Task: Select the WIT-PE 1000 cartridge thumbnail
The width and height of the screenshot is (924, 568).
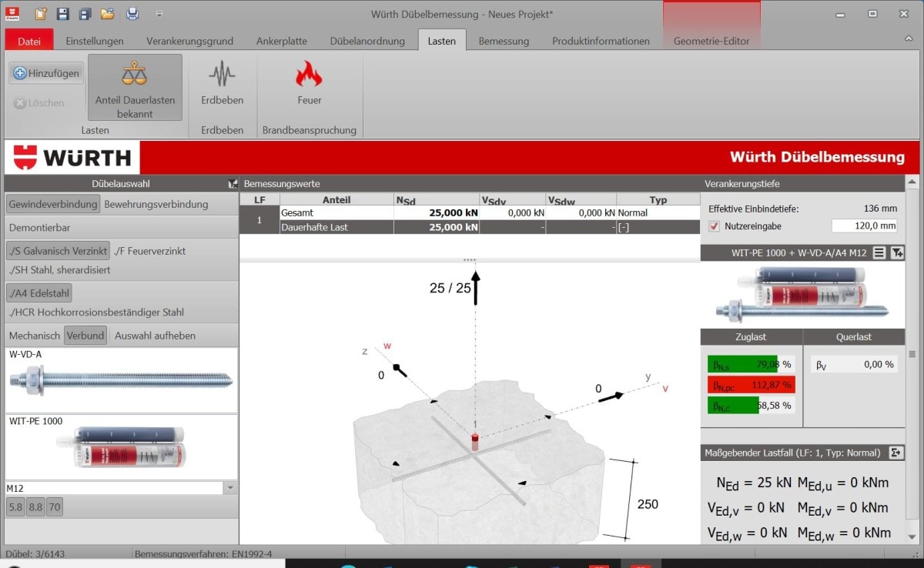Action: (122, 447)
